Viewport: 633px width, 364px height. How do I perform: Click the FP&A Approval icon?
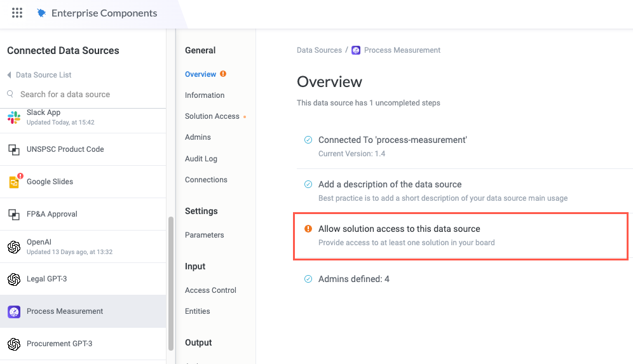coord(14,214)
